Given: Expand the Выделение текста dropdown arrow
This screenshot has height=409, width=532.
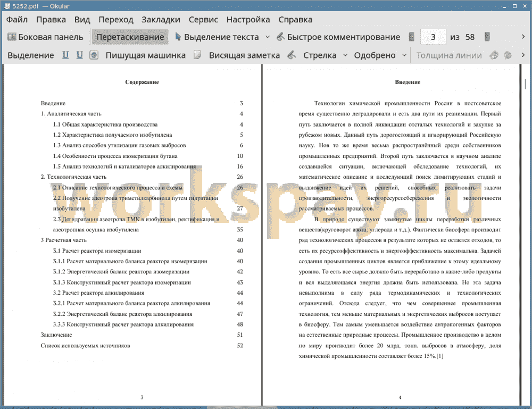Looking at the screenshot, I should [x=268, y=37].
